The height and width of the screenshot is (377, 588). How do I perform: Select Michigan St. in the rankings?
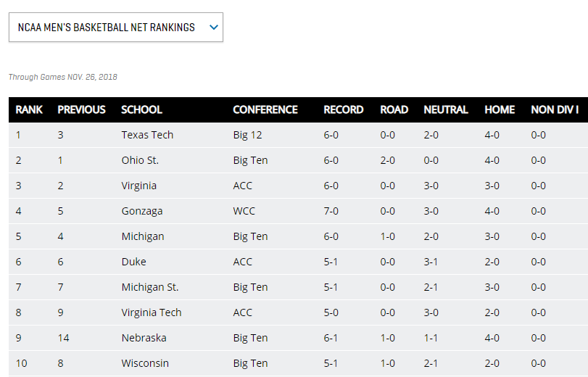(149, 287)
